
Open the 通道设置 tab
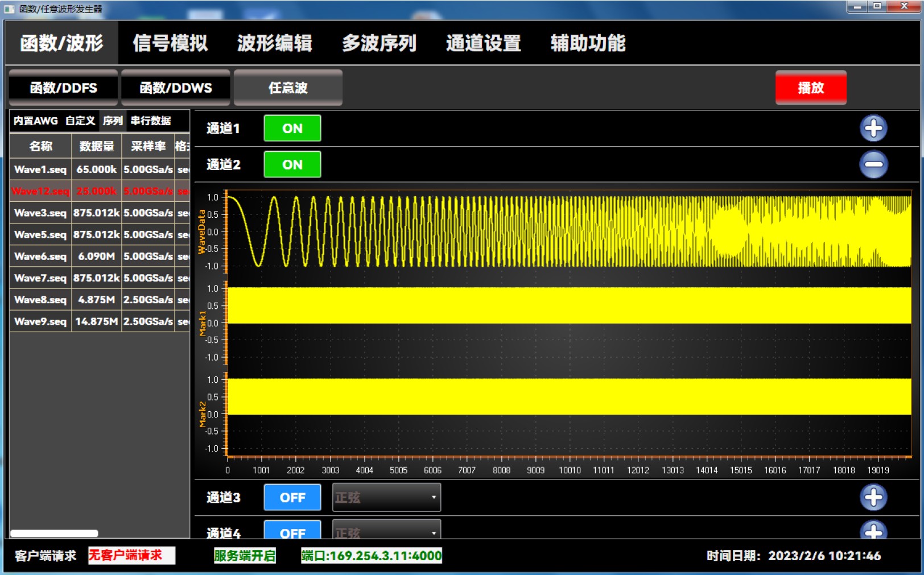tap(483, 43)
